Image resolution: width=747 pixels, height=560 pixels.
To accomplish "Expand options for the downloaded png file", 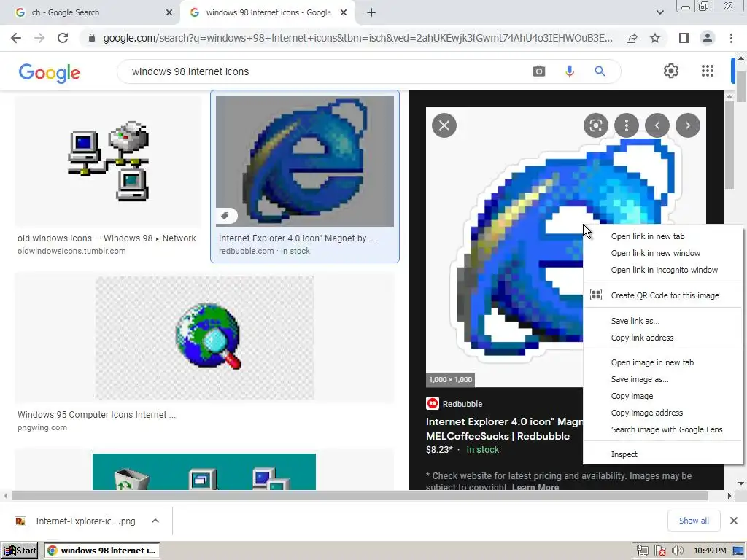I will pyautogui.click(x=155, y=521).
